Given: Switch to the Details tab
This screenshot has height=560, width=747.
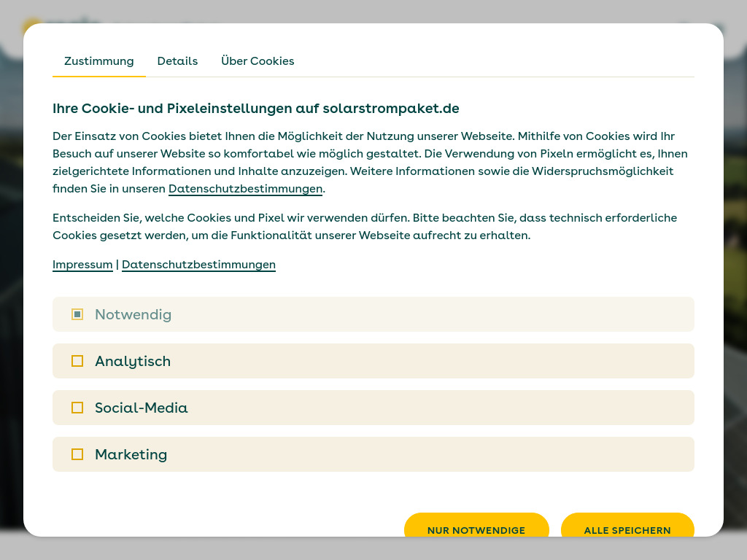Looking at the screenshot, I should coord(177,61).
